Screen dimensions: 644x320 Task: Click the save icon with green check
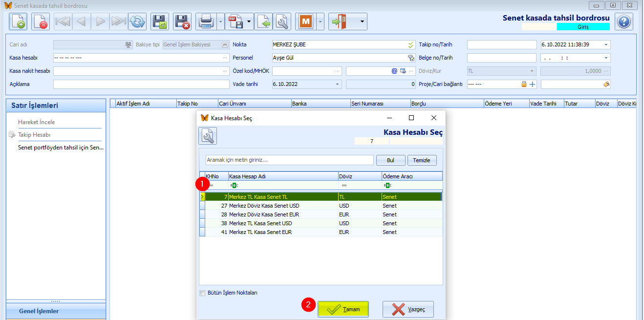(x=160, y=21)
